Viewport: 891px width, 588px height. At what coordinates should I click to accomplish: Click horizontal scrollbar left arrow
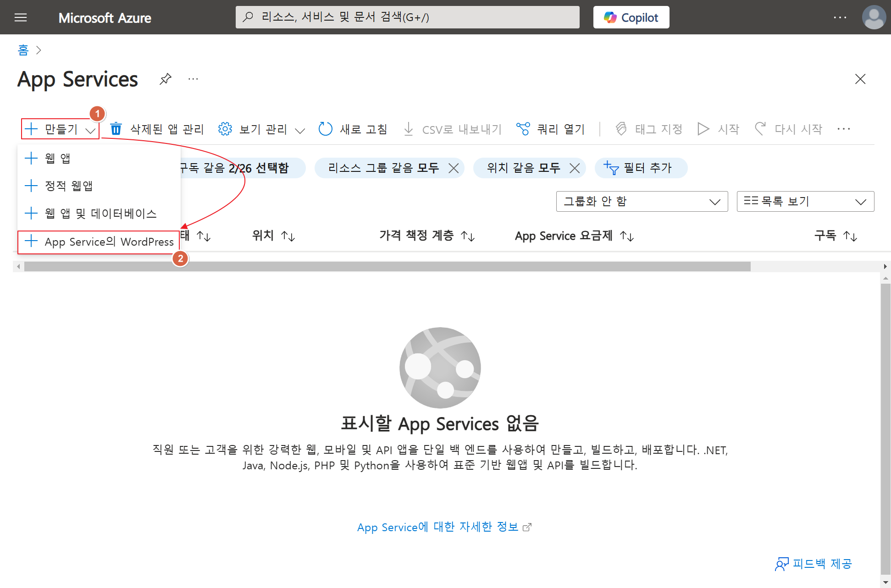[18, 267]
